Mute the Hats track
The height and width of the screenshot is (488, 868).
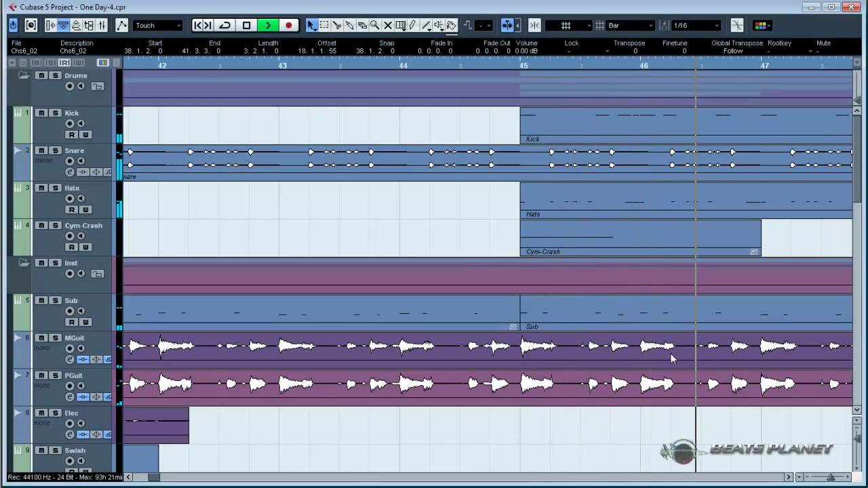click(41, 188)
